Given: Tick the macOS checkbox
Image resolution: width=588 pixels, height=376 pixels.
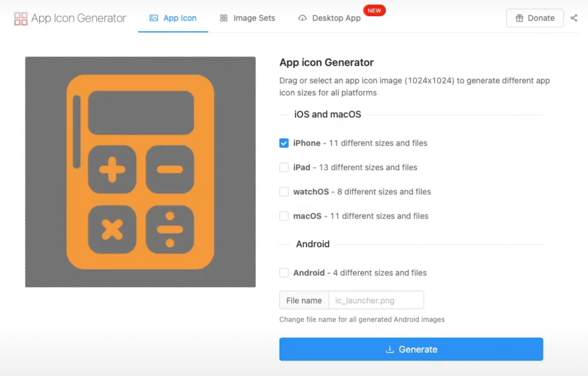Looking at the screenshot, I should coord(284,216).
